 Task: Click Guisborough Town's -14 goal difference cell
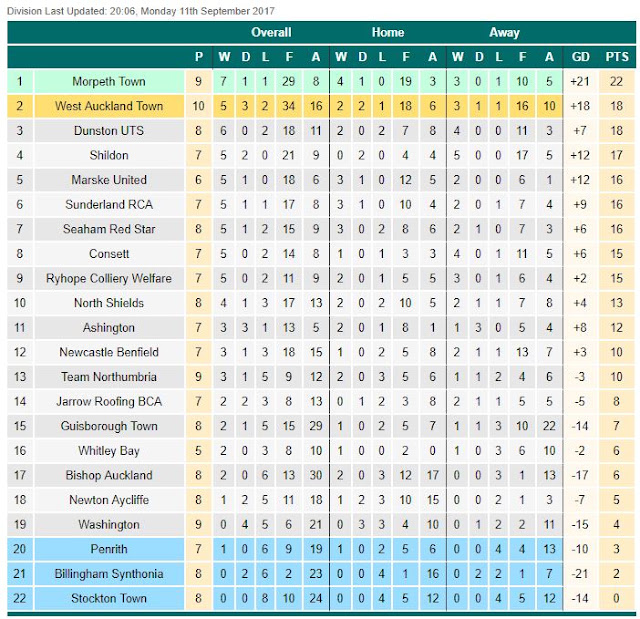[580, 426]
